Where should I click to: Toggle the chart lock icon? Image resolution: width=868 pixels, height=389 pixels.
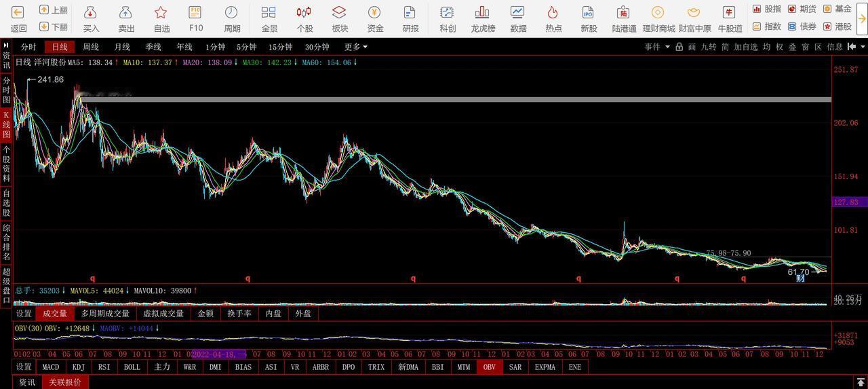(x=679, y=47)
